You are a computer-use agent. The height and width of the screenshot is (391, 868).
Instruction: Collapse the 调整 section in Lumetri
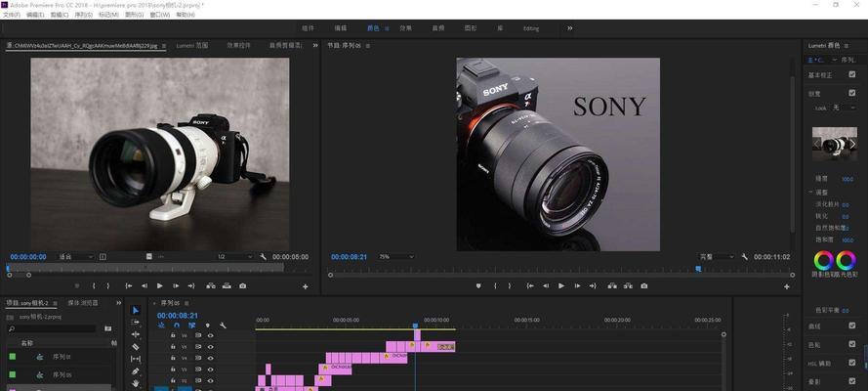pyautogui.click(x=810, y=193)
